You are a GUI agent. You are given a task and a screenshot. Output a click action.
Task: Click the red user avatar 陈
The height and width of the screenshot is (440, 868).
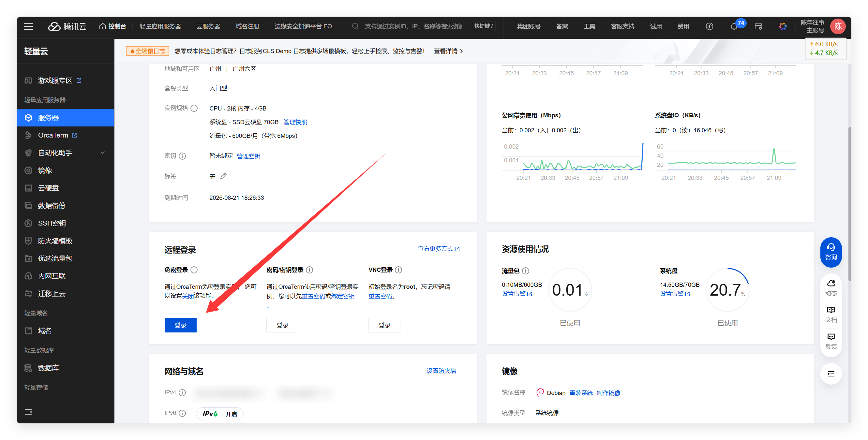pos(838,26)
